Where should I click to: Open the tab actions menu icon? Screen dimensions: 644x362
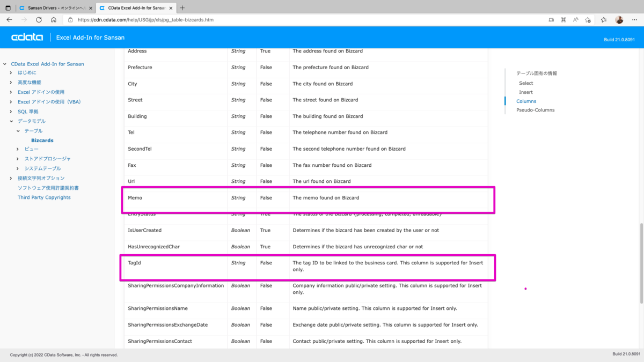pos(8,8)
